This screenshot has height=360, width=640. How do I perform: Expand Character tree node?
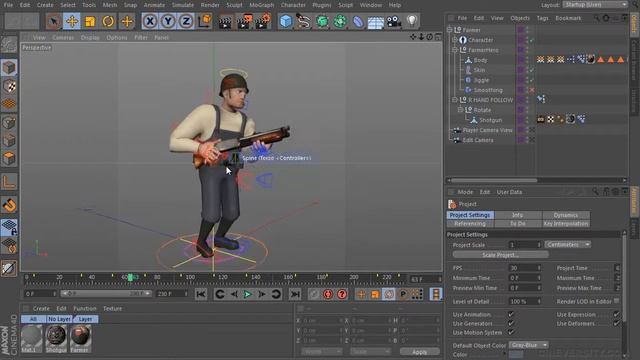[x=455, y=40]
